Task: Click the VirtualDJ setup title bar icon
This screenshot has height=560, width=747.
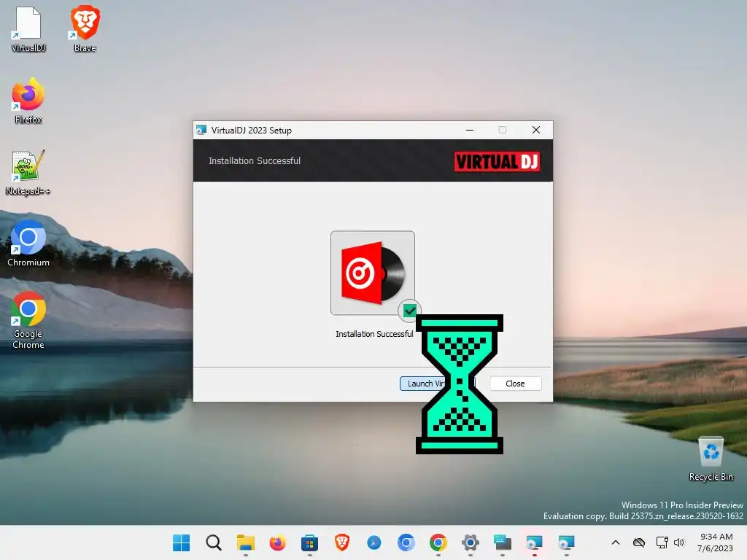Action: [201, 130]
